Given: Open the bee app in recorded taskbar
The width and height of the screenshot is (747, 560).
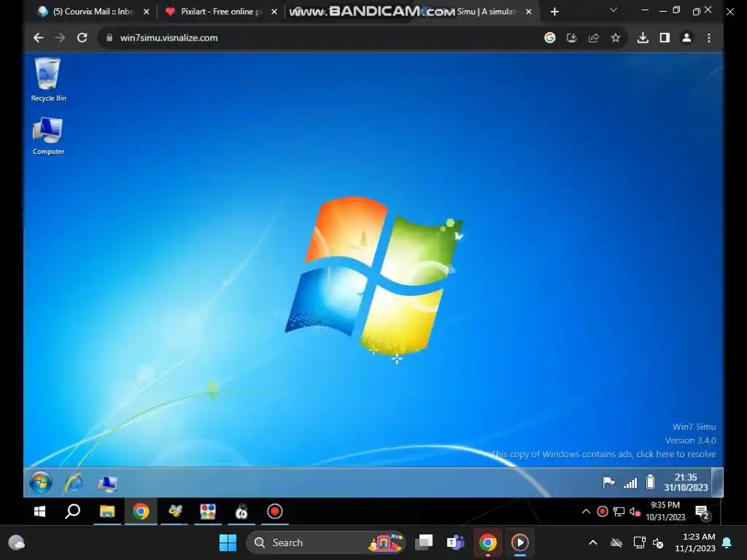Looking at the screenshot, I should click(x=175, y=511).
